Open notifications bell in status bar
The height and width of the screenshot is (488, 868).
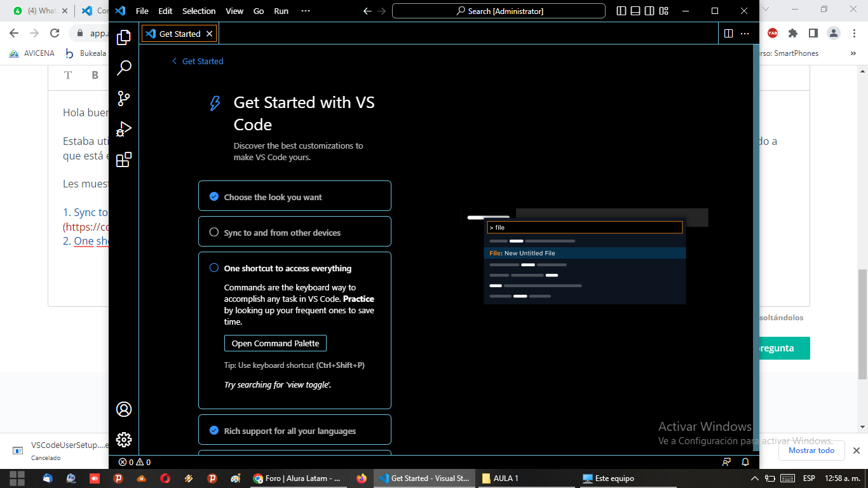745,462
